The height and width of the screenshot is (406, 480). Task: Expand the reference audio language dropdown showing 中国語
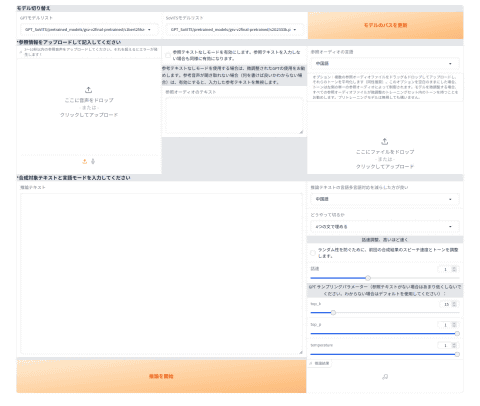(x=385, y=63)
